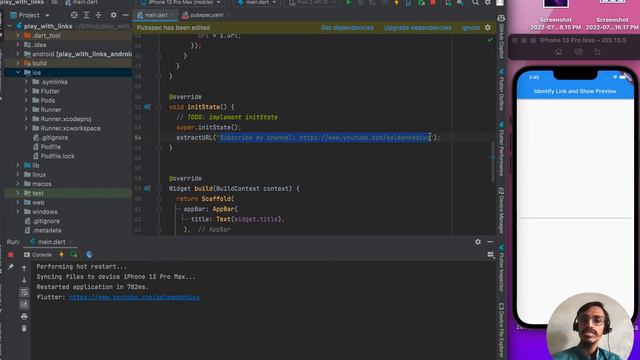Click Upgrade dependencies link
The width and height of the screenshot is (640, 360).
[418, 27]
